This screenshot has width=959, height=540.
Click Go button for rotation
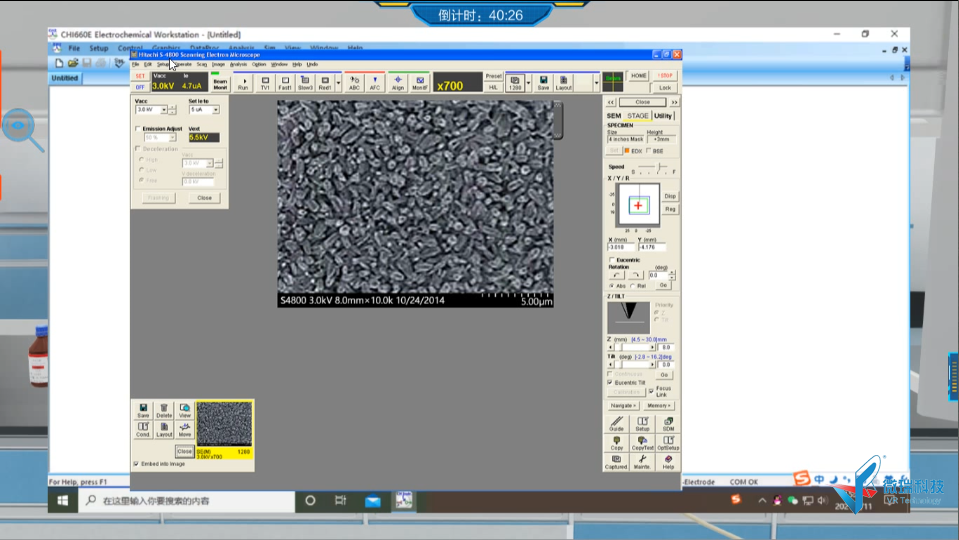pyautogui.click(x=663, y=286)
